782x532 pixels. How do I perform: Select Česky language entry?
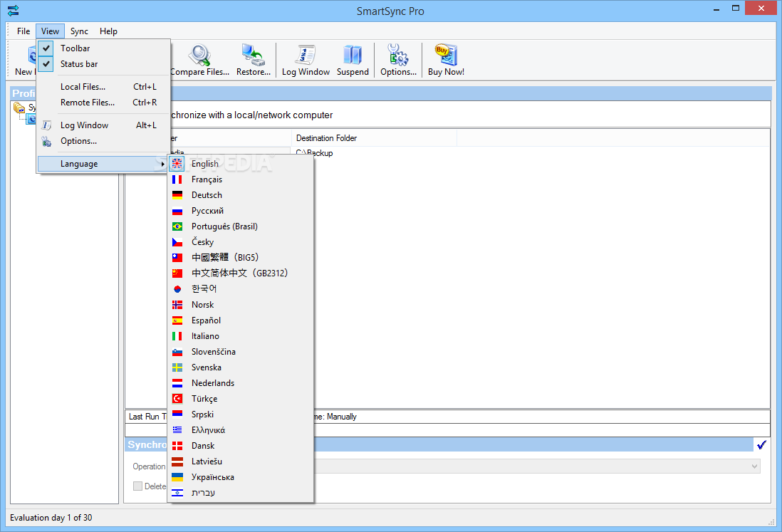241,242
